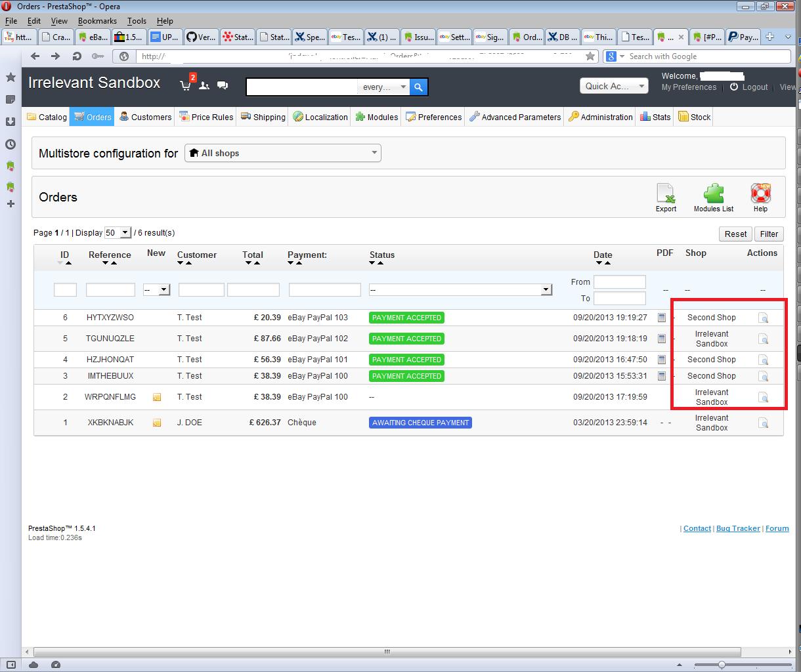The width and height of the screenshot is (801, 672).
Task: Sort orders by ID descending arrow
Action: (x=60, y=263)
